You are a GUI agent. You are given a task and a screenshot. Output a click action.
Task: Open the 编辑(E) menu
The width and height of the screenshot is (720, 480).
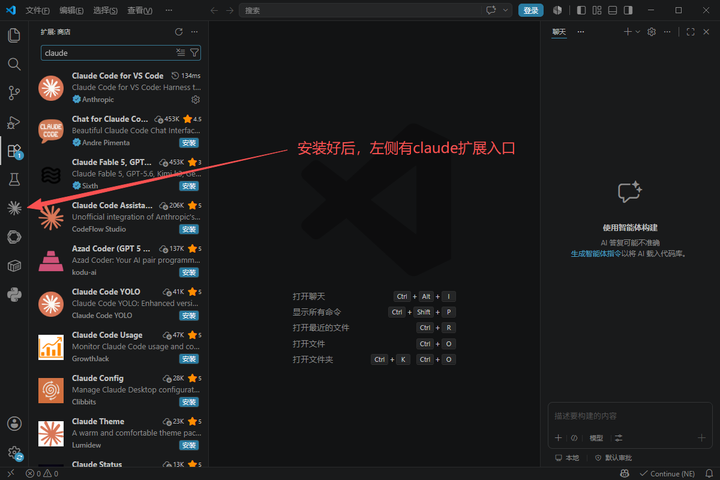(71, 10)
